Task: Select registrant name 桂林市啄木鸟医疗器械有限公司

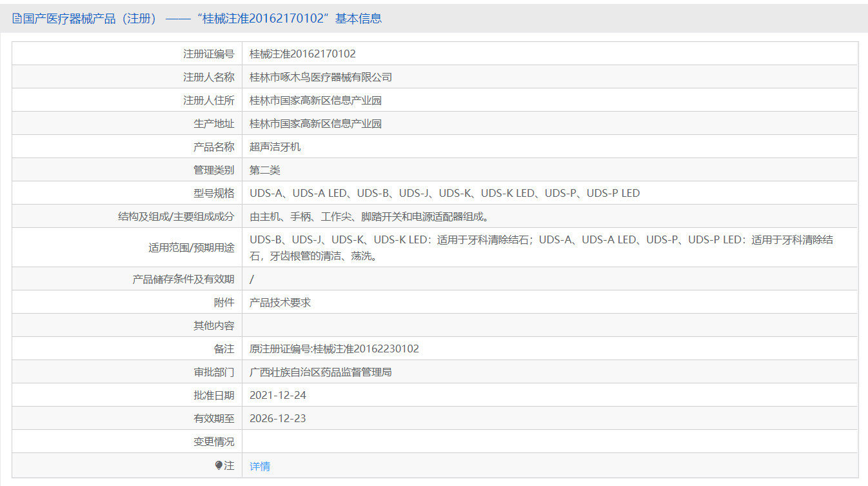Action: [x=321, y=77]
